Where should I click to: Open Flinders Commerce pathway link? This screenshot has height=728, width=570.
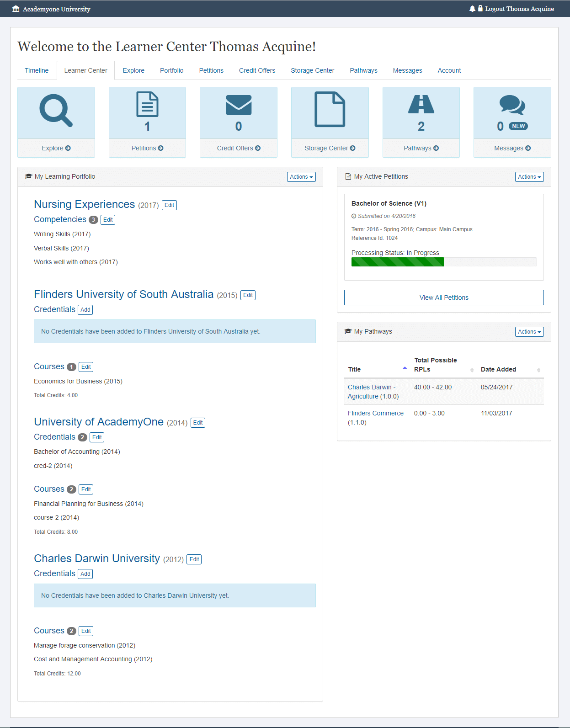(376, 413)
